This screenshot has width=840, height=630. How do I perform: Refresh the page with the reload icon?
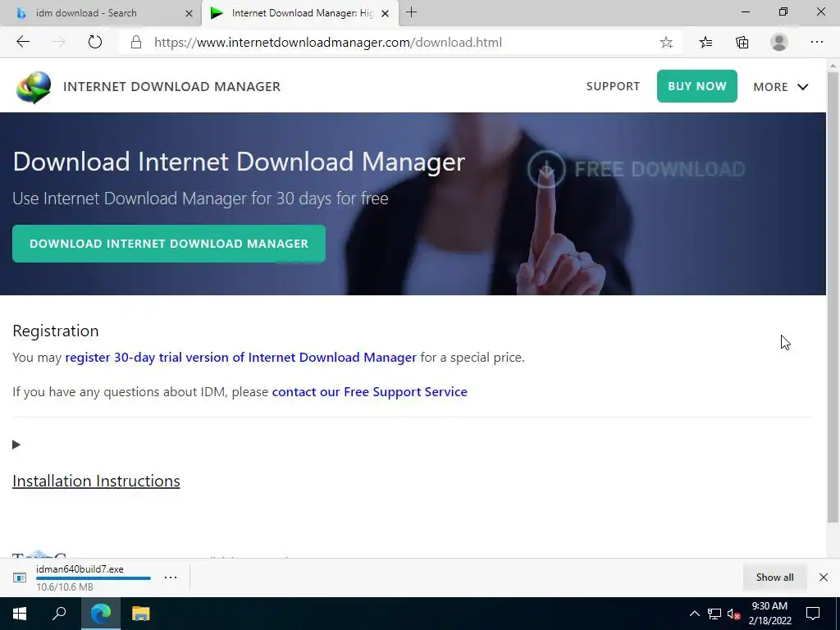(95, 42)
